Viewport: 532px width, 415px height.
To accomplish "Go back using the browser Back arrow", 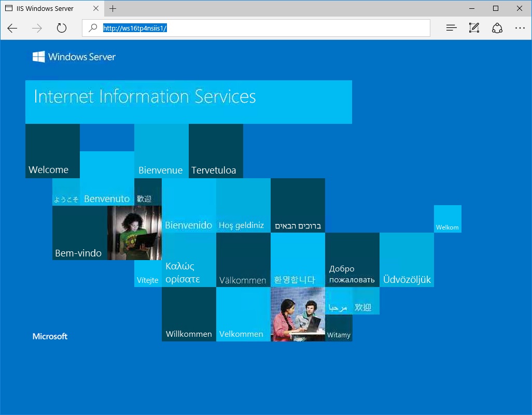I will tap(12, 28).
